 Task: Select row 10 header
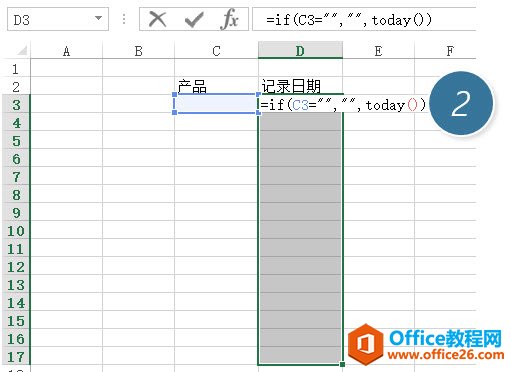click(x=16, y=231)
